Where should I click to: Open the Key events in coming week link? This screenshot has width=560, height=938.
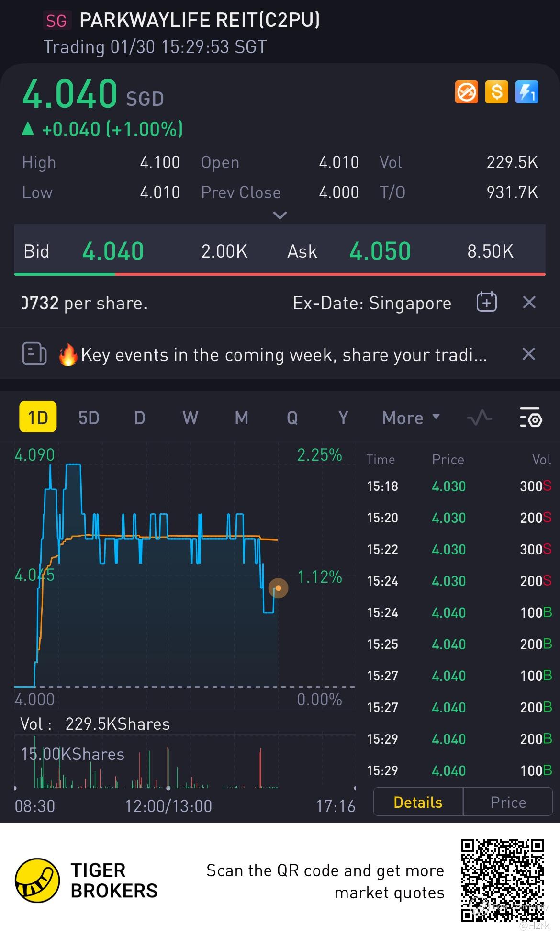pyautogui.click(x=283, y=355)
